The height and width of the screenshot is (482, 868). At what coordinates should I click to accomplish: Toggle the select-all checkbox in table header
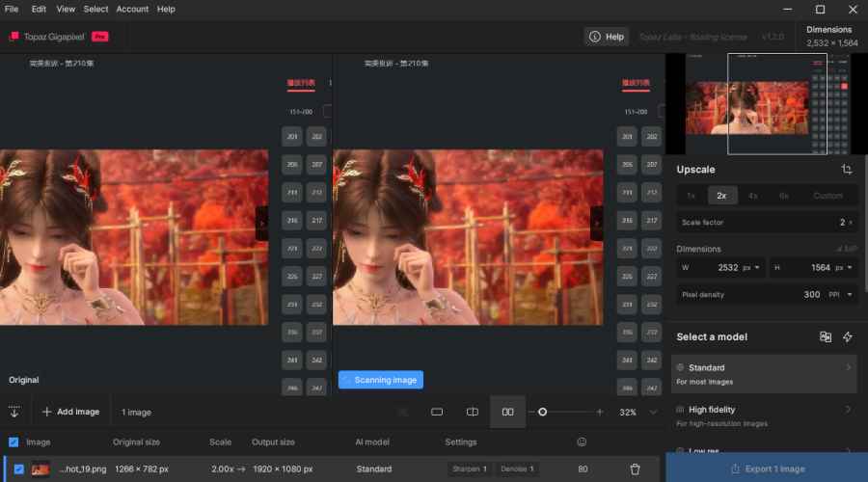(14, 442)
